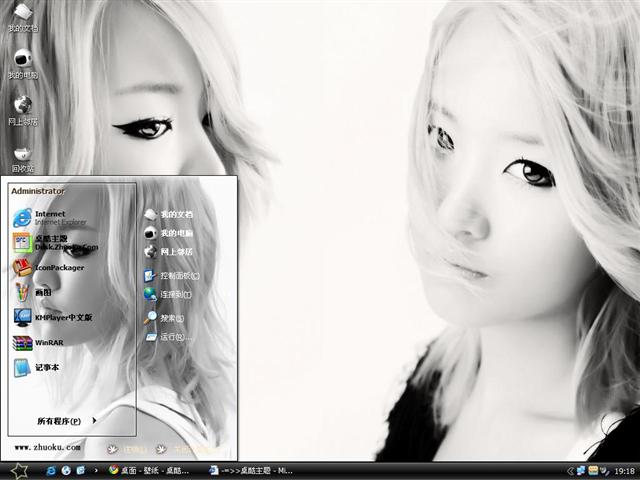Screen dimensions: 640x480
Task: Click the Administrator user name
Action: (38, 191)
